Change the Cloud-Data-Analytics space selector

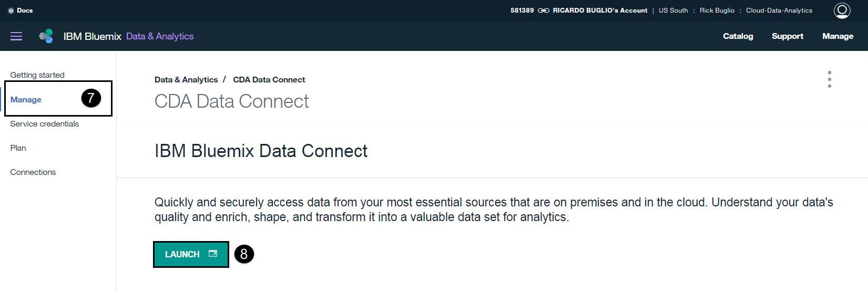point(779,11)
